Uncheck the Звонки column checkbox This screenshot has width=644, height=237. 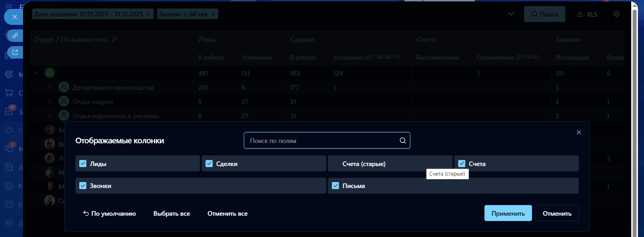[x=83, y=186]
